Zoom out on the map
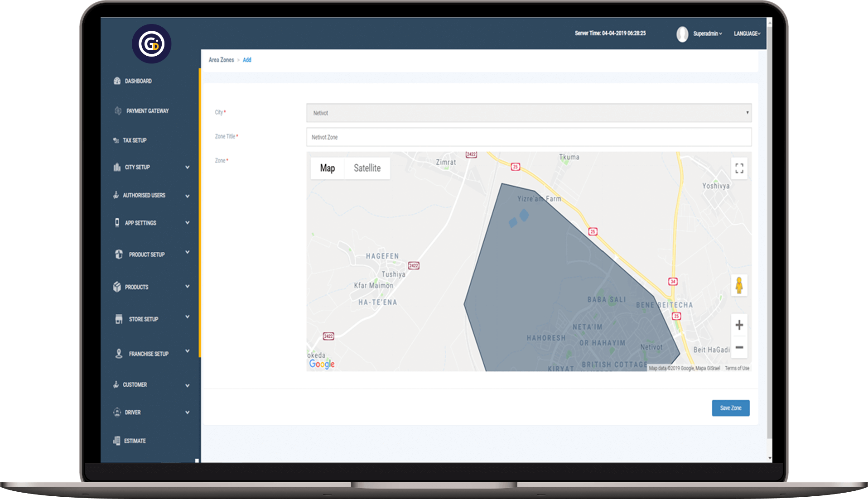Screen dimensions: 868x499 pyautogui.click(x=739, y=348)
